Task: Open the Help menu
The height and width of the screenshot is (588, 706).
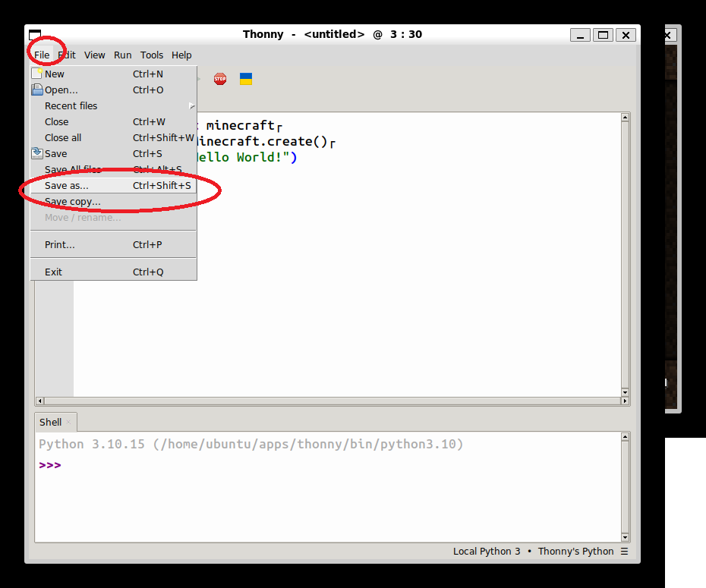Action: tap(181, 55)
